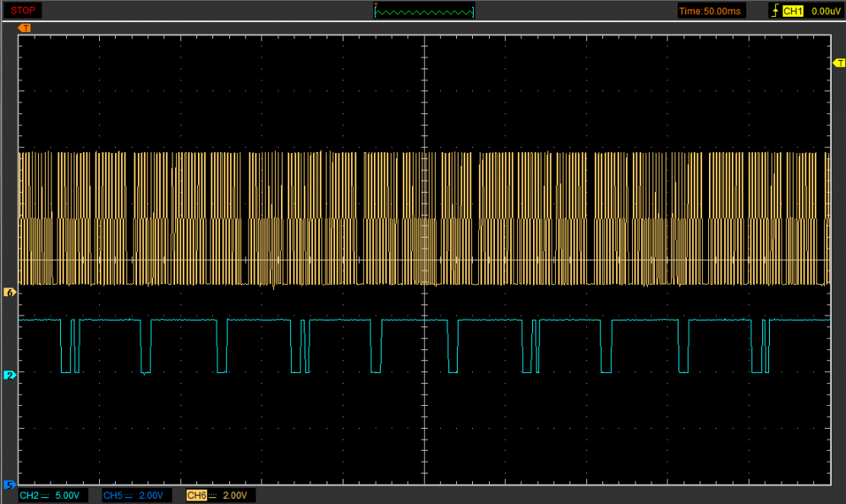The height and width of the screenshot is (504, 846).
Task: Click the yellow trigger level marker on right edge
Action: pyautogui.click(x=839, y=63)
